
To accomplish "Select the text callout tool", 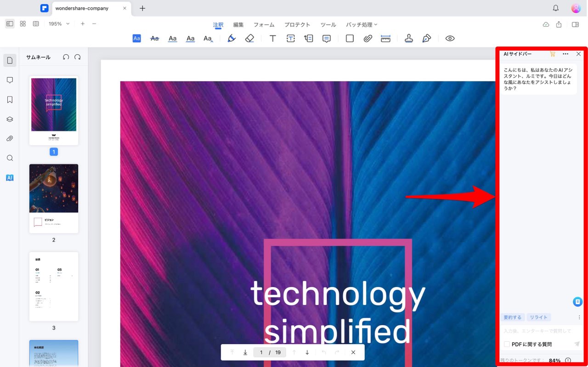I will (x=309, y=39).
